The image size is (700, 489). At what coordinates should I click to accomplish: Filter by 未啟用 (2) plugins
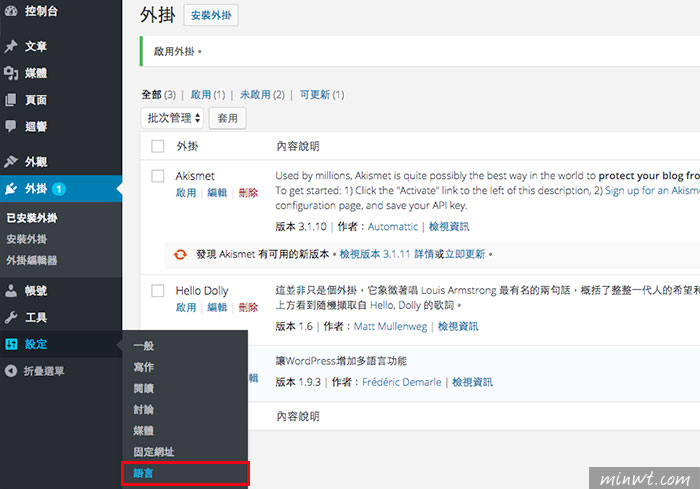click(262, 95)
